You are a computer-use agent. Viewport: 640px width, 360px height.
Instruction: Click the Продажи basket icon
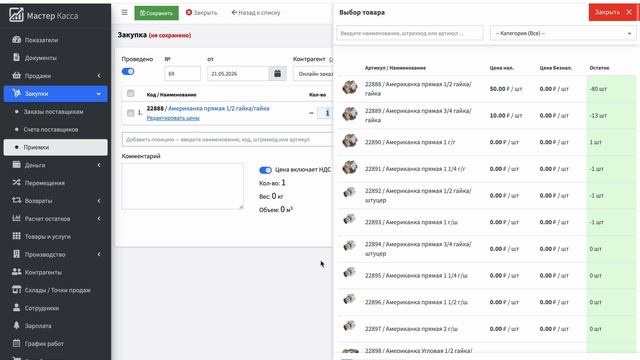[x=16, y=76]
